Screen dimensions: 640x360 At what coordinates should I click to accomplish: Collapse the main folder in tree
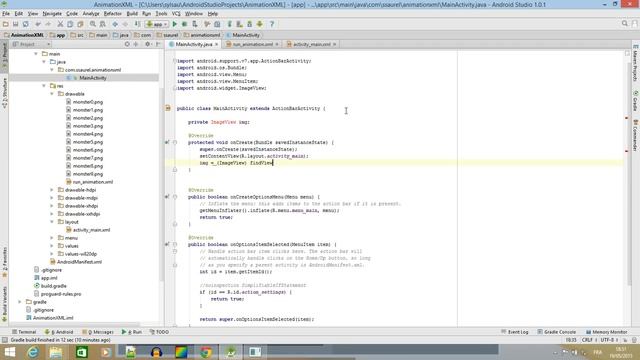point(36,53)
